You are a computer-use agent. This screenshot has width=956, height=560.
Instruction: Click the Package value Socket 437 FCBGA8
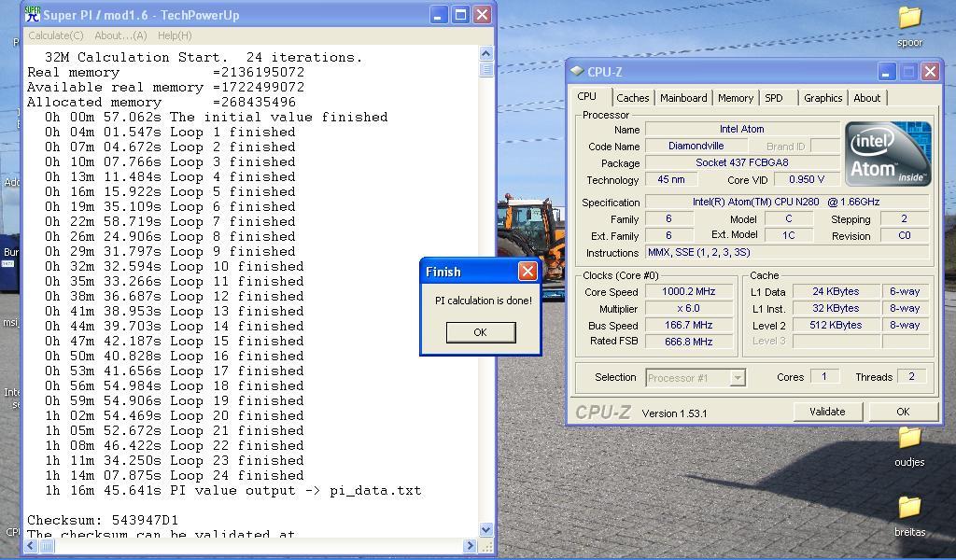[x=742, y=162]
